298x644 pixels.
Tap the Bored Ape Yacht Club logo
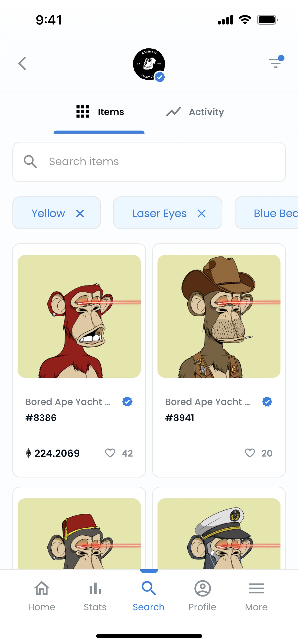(149, 64)
